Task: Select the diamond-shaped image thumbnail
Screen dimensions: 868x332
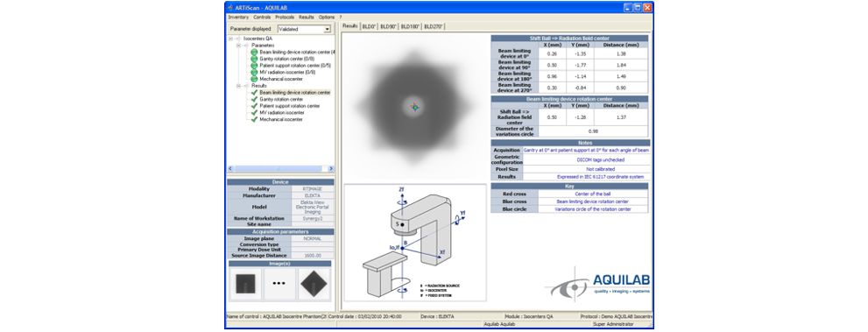Action: (x=315, y=284)
